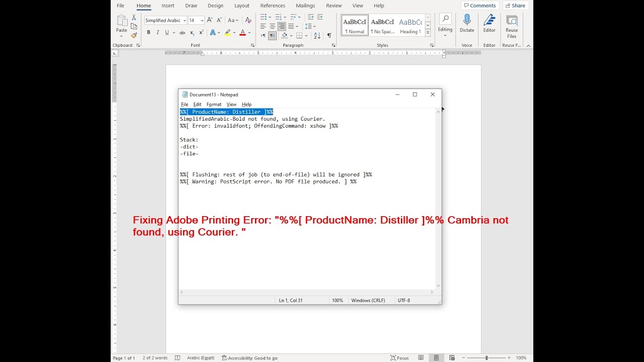Apply superscript formatting
Image resolution: width=644 pixels, height=362 pixels.
click(x=201, y=33)
